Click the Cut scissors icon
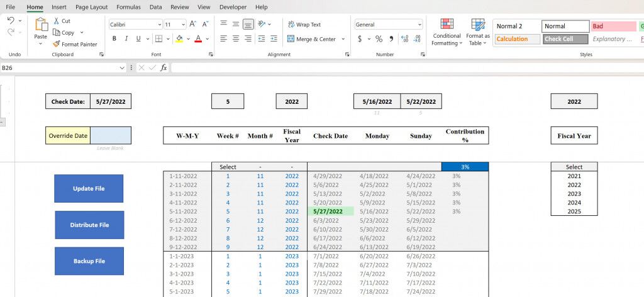The height and width of the screenshot is (297, 644). (57, 21)
